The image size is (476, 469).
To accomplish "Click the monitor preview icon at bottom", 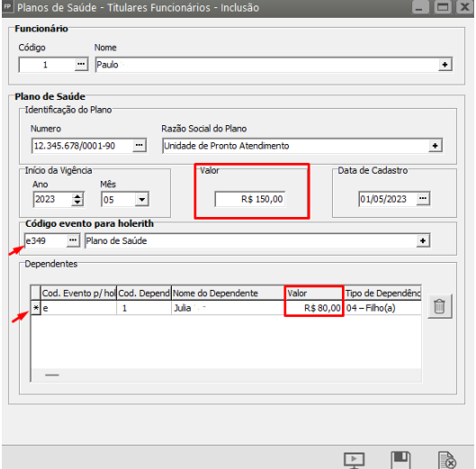I will [354, 460].
